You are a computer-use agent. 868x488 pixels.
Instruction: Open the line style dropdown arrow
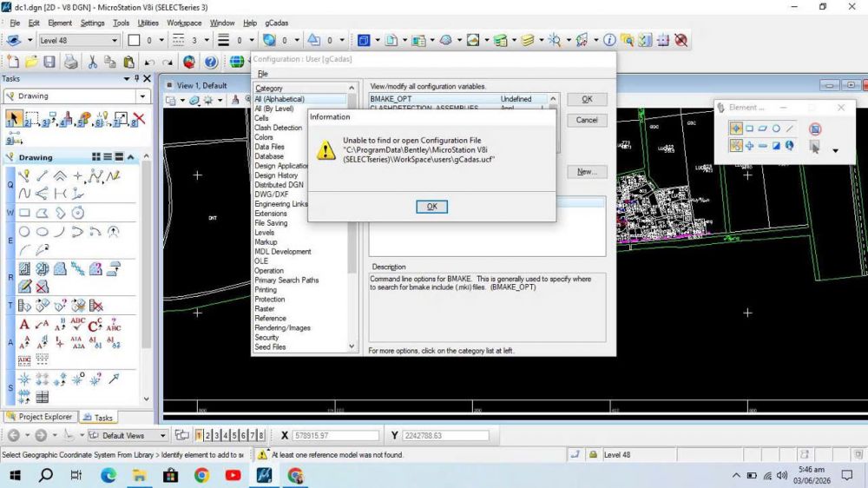pyautogui.click(x=207, y=40)
